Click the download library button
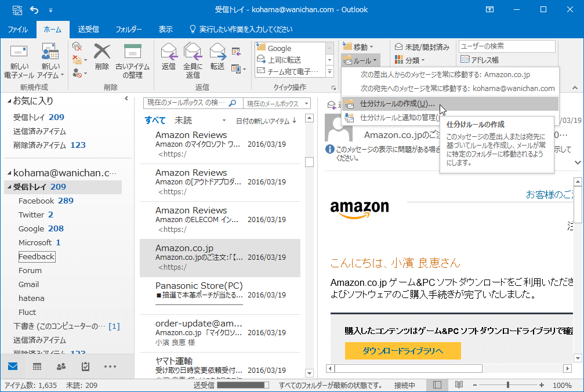The height and width of the screenshot is (392, 584). point(403,351)
